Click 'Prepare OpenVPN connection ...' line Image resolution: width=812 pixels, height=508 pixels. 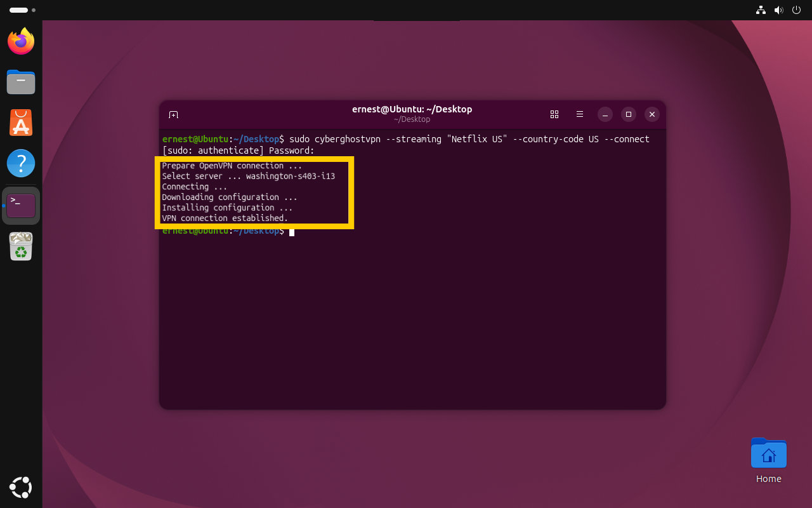pos(232,166)
